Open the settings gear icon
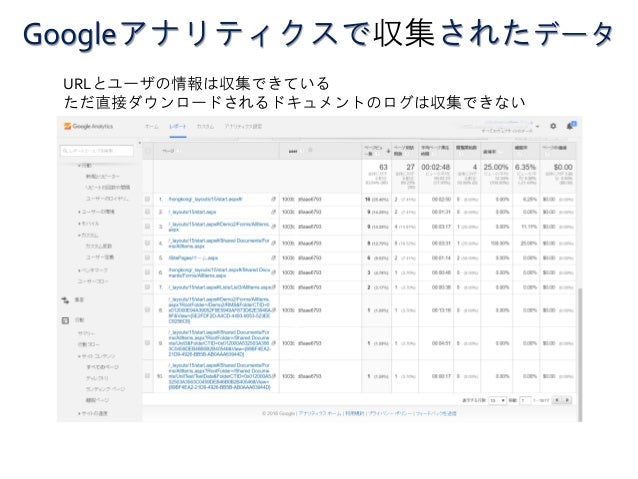This screenshot has width=638, height=479. tap(553, 126)
